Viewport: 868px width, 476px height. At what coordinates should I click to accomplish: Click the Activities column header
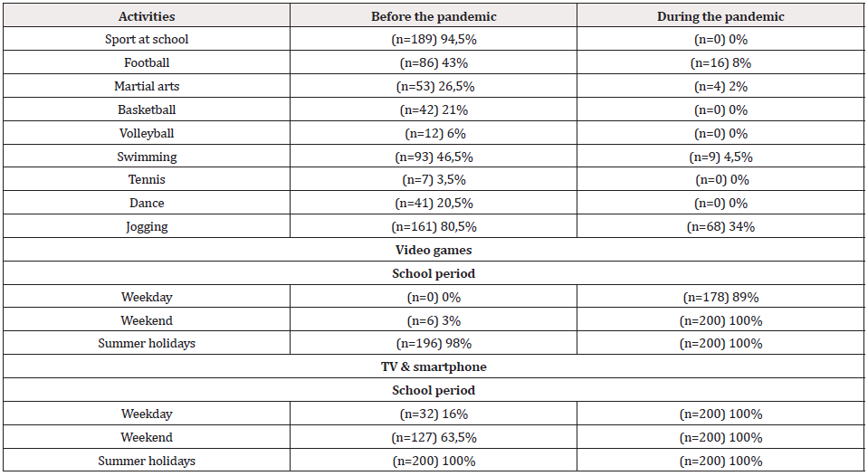click(x=147, y=16)
